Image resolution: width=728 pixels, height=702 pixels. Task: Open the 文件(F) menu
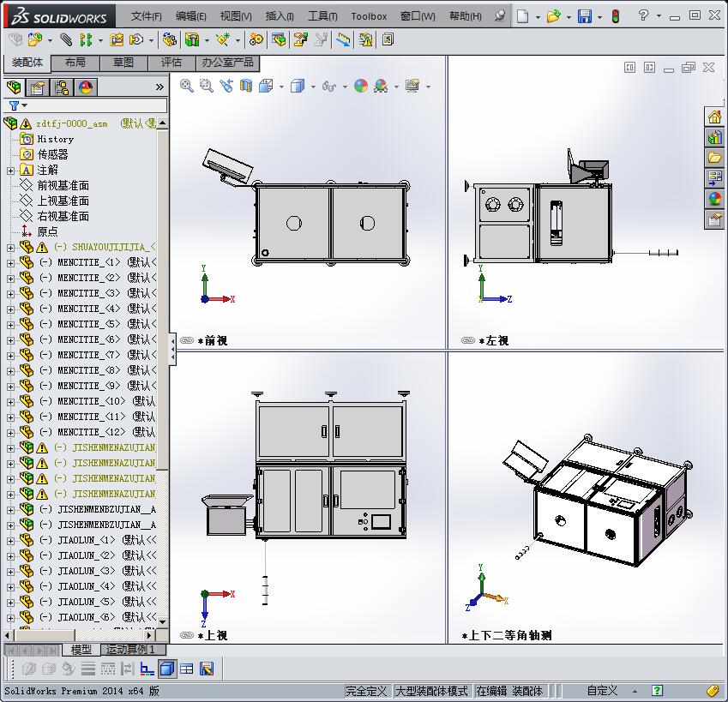(147, 16)
